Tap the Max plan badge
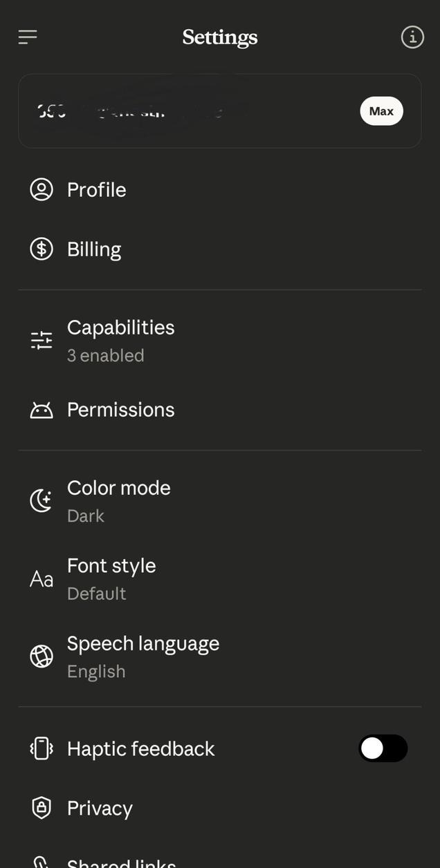This screenshot has width=440, height=868. [381, 111]
